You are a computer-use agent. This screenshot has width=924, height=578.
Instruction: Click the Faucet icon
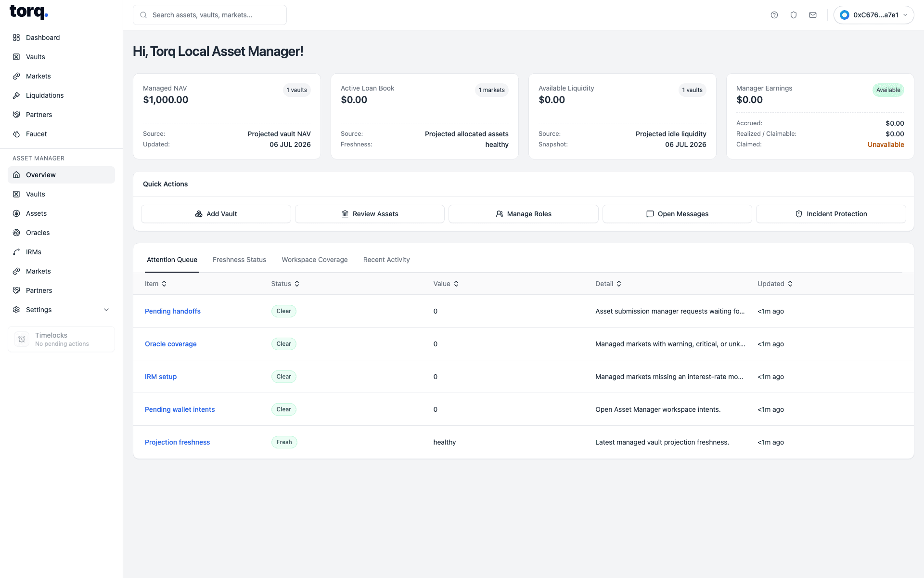click(16, 134)
